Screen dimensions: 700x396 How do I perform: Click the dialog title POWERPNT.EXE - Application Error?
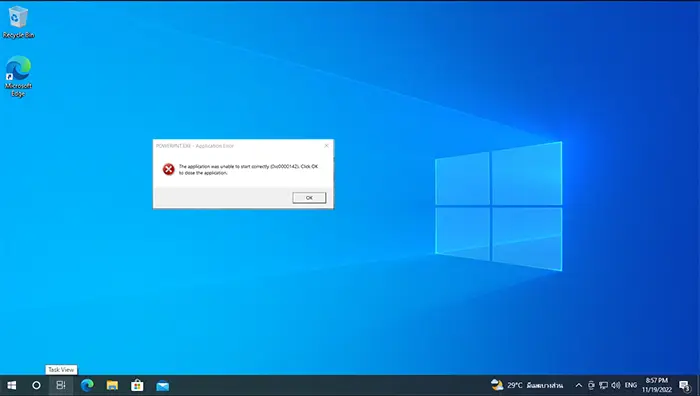point(195,146)
